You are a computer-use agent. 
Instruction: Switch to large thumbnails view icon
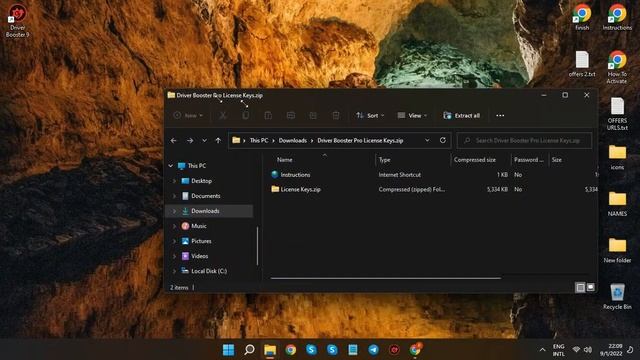point(590,288)
